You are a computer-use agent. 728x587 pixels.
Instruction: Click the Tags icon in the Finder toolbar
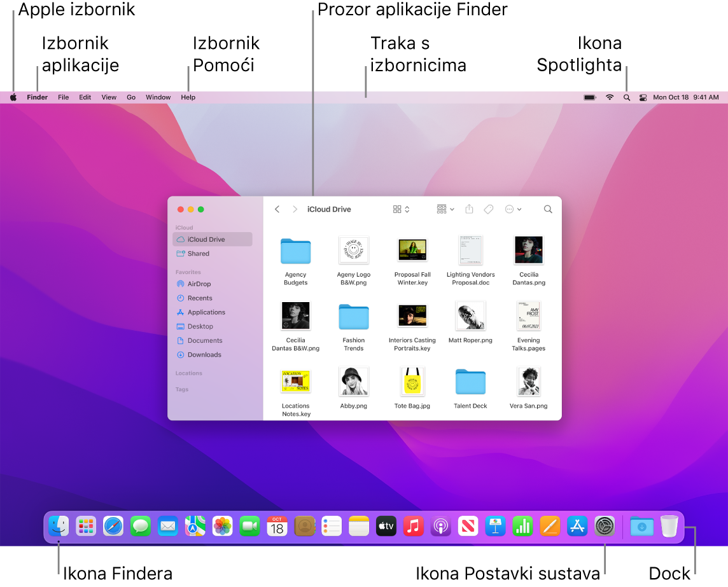489,209
